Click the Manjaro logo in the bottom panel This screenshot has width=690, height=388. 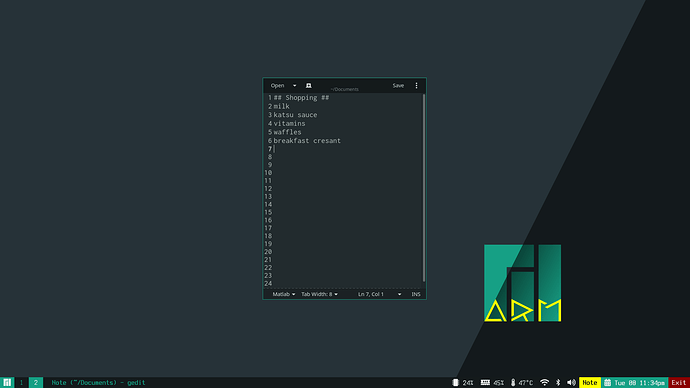click(7, 382)
